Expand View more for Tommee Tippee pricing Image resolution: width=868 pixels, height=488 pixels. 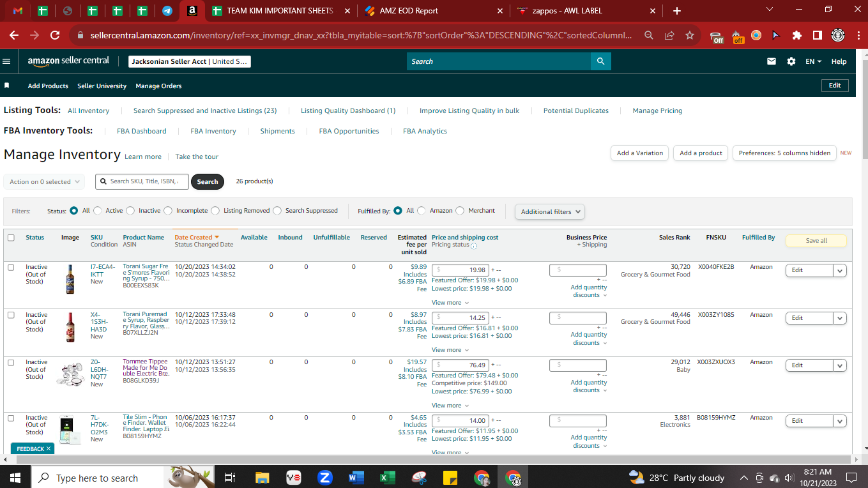[x=450, y=406]
